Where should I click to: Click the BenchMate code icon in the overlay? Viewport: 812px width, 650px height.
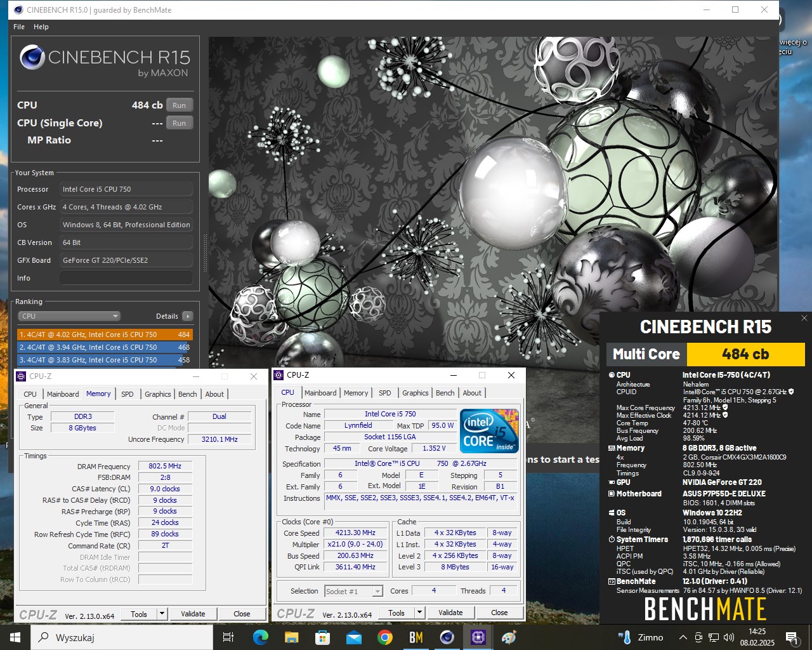(x=612, y=581)
